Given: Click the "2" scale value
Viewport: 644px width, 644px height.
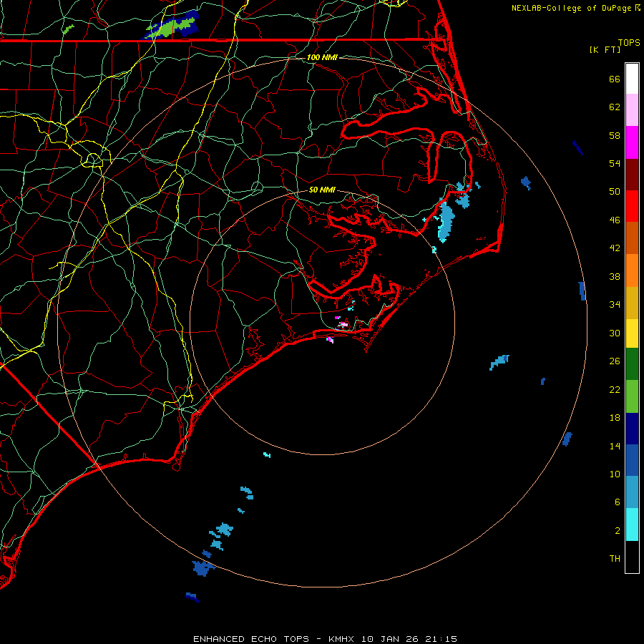Looking at the screenshot, I should [x=618, y=531].
